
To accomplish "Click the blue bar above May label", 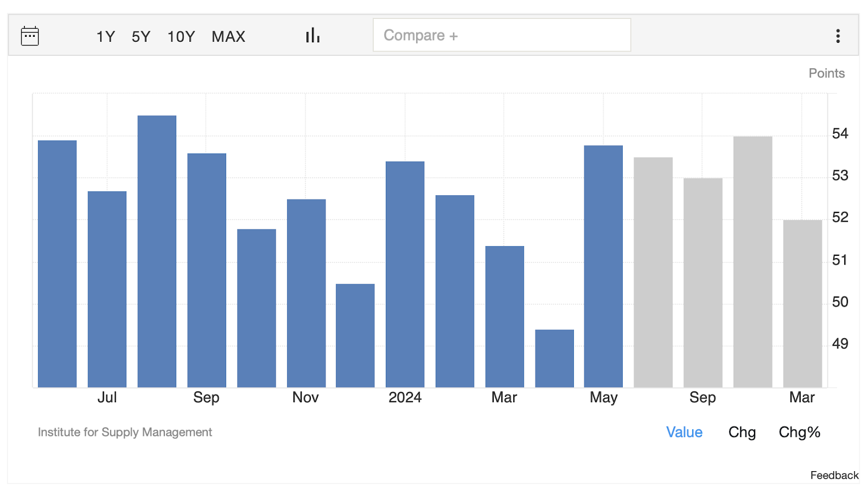I will coord(603,266).
